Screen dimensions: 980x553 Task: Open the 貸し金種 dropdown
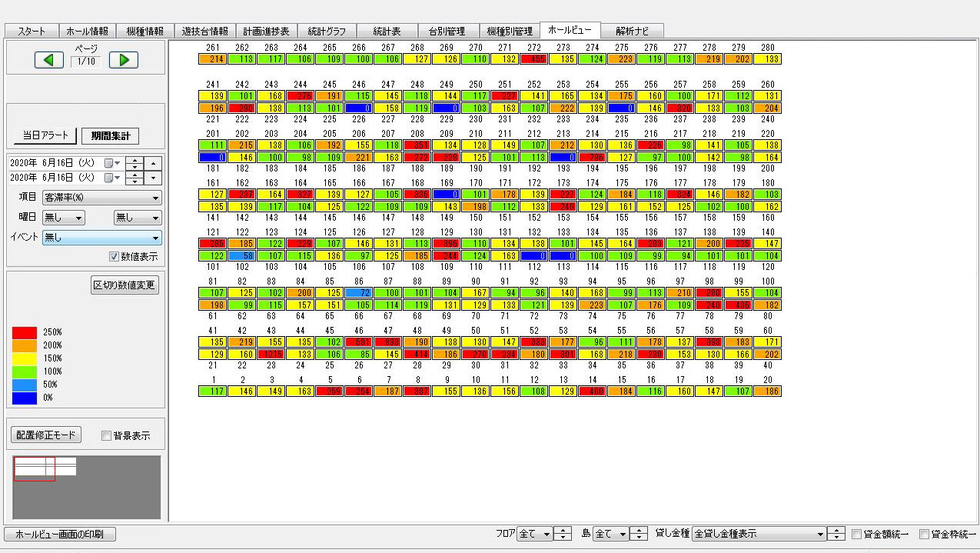758,534
